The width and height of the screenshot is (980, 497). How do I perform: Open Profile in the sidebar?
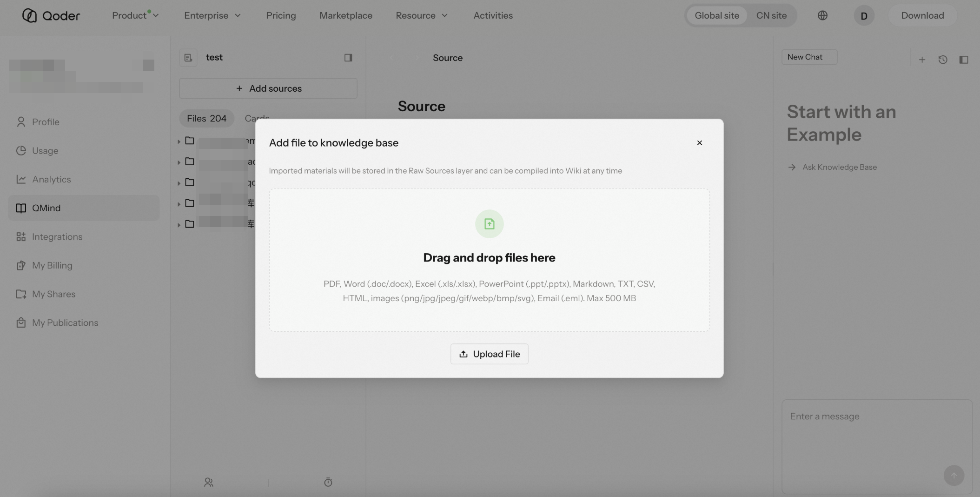(x=84, y=122)
